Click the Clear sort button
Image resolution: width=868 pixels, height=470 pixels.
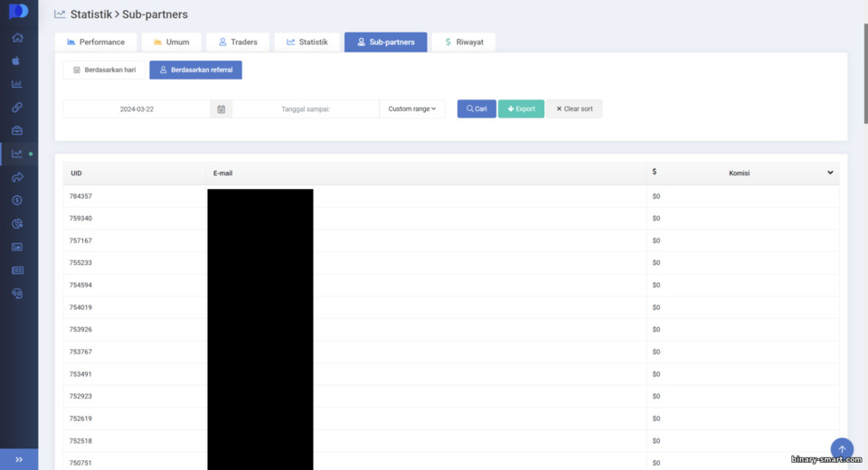574,109
